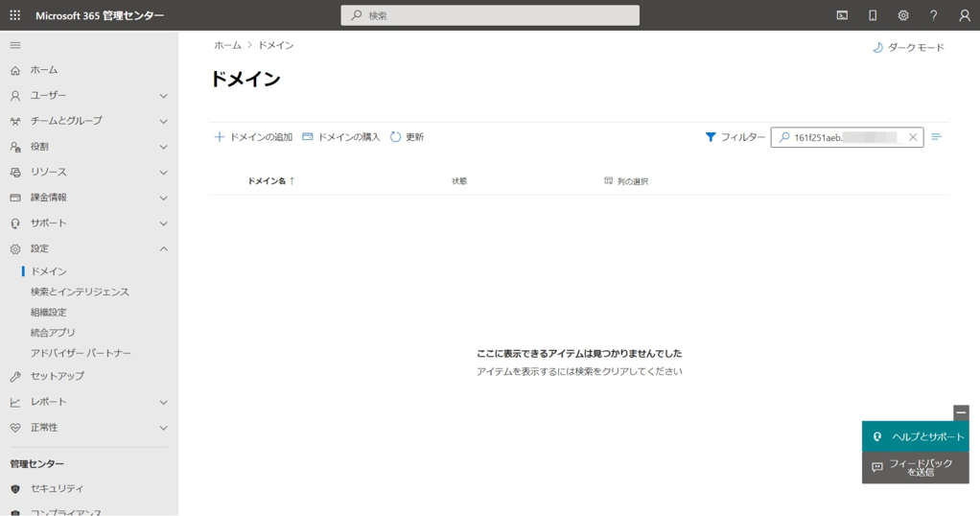Image resolution: width=980 pixels, height=516 pixels.
Task: Click ヘルプとサポート button
Action: click(916, 436)
